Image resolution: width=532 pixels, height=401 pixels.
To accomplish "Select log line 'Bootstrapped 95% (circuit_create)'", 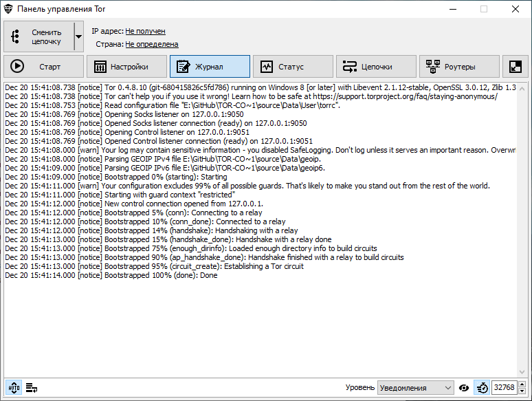I will click(155, 266).
